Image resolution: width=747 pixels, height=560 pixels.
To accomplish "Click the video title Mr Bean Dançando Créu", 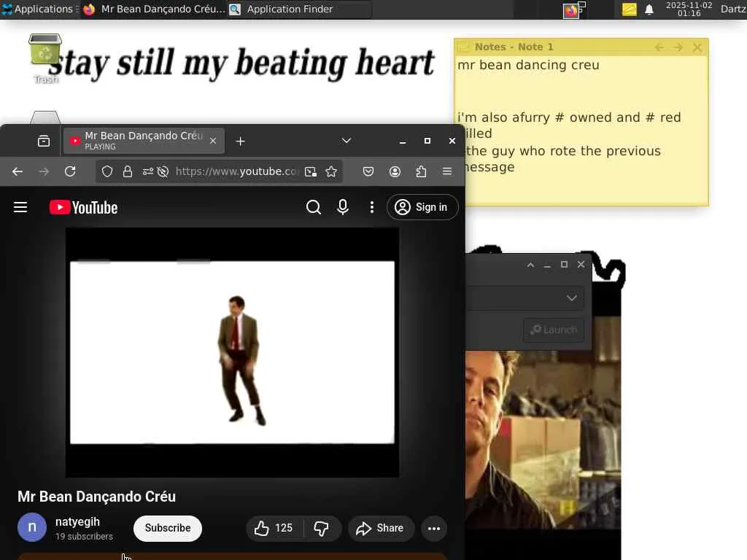I will pyautogui.click(x=97, y=497).
